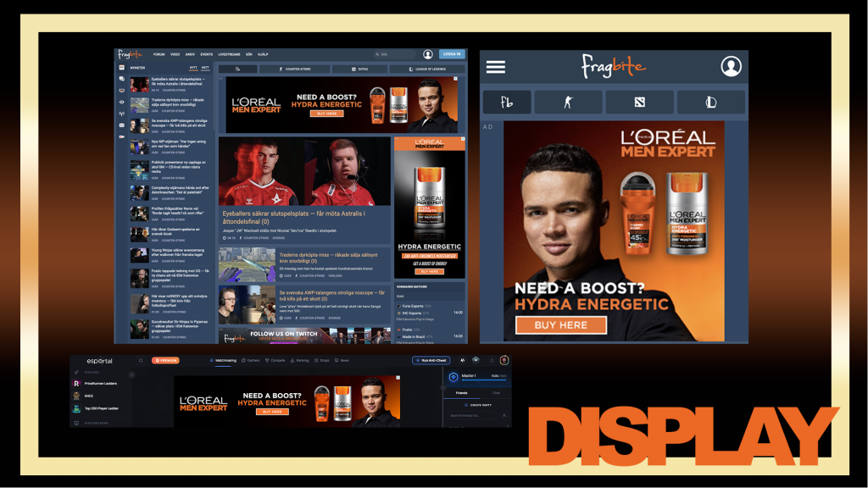Click the Sök search field on Fragbite

395,54
